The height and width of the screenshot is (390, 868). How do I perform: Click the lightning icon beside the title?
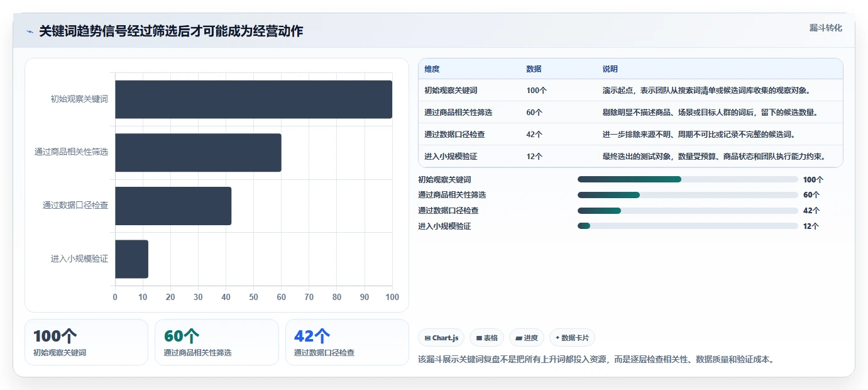(30, 31)
